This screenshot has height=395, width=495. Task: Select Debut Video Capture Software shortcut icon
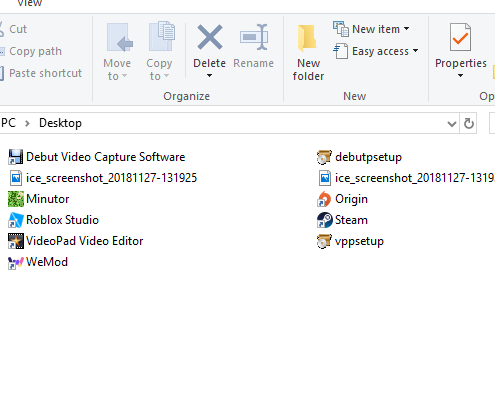(16, 157)
